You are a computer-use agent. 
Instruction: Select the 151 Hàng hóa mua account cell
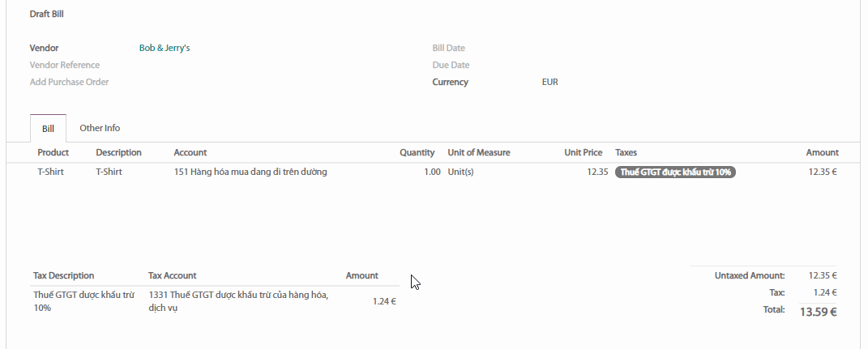point(250,172)
